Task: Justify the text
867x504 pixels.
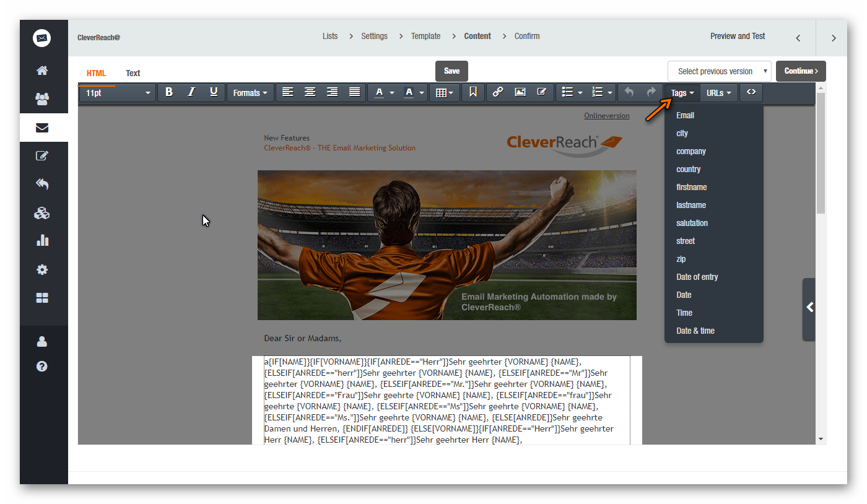Action: coord(355,92)
